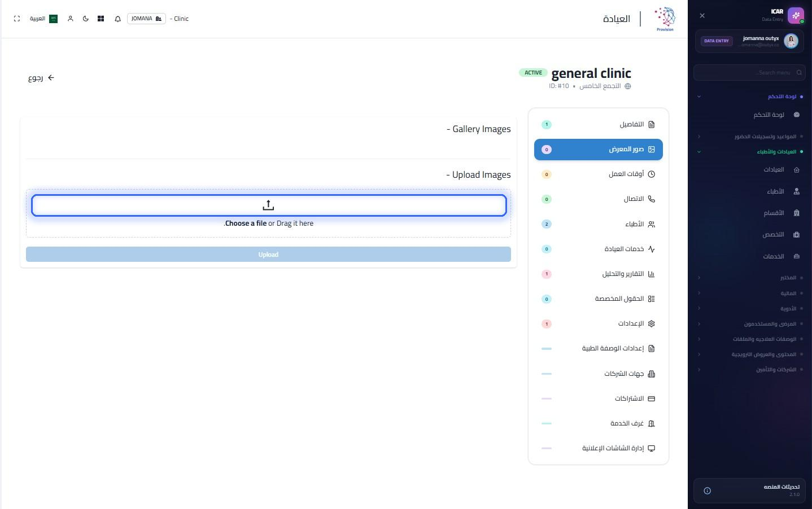
Task: Close the sidebar with the X icon
Action: (x=702, y=16)
